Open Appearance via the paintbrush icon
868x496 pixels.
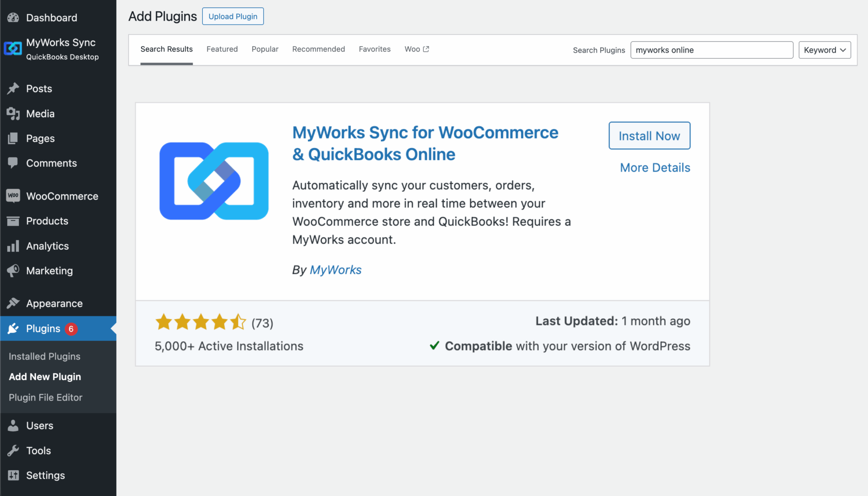point(13,303)
